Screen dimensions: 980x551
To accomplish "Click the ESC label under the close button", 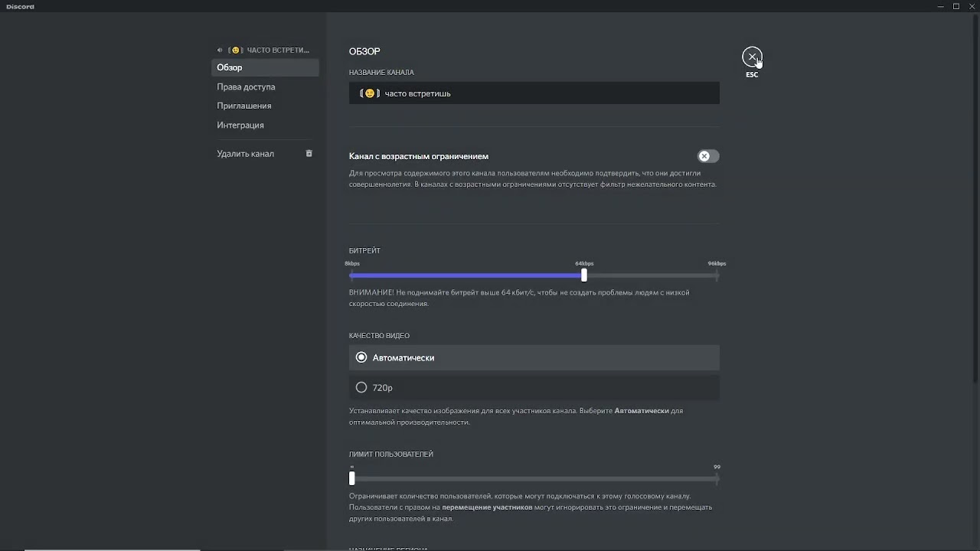I will coord(752,75).
